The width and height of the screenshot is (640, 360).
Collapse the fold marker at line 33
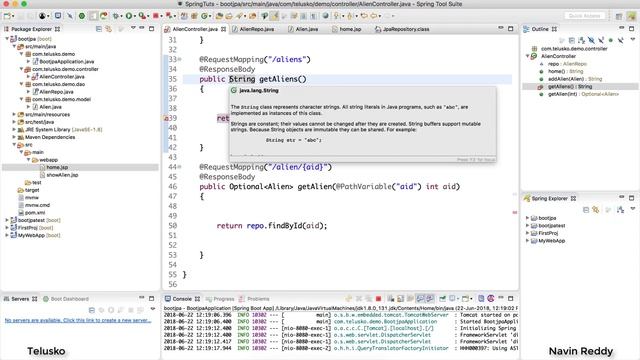(x=180, y=60)
